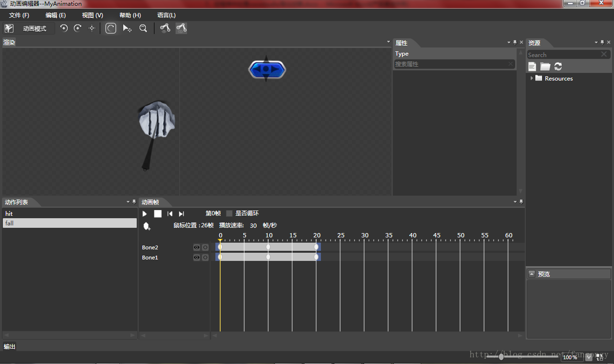Click the Bone2 keyframe at frame 10
Image resolution: width=614 pixels, height=364 pixels.
268,247
